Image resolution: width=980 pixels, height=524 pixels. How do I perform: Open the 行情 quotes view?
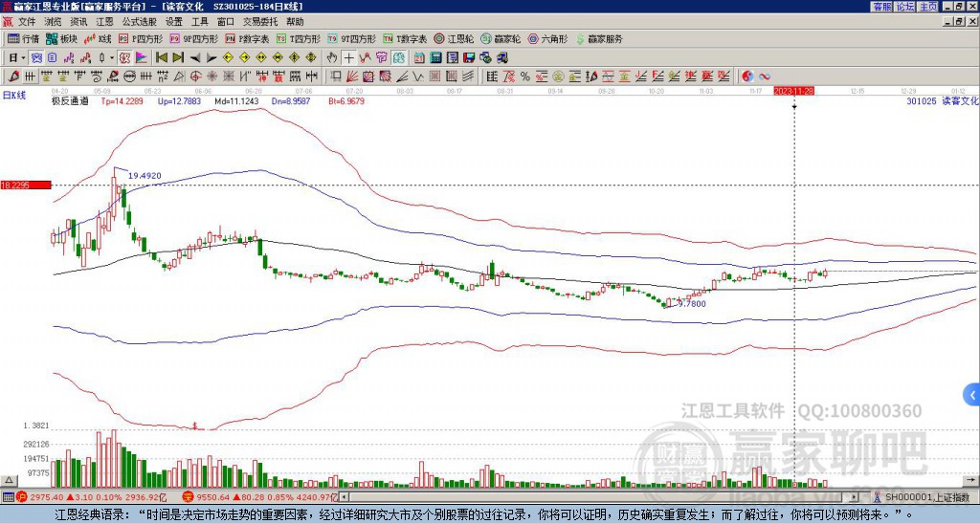[23, 38]
